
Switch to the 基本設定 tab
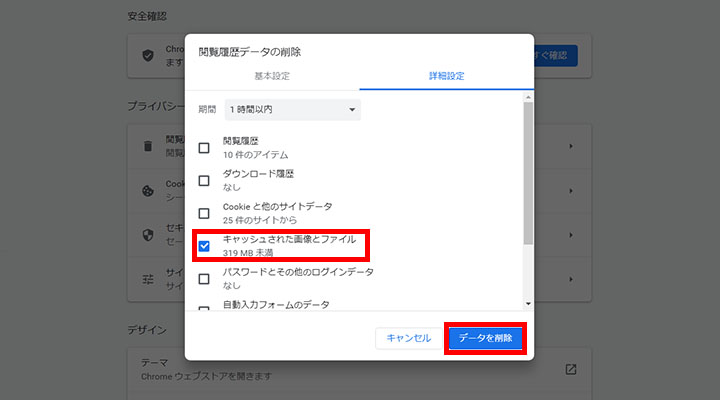272,76
